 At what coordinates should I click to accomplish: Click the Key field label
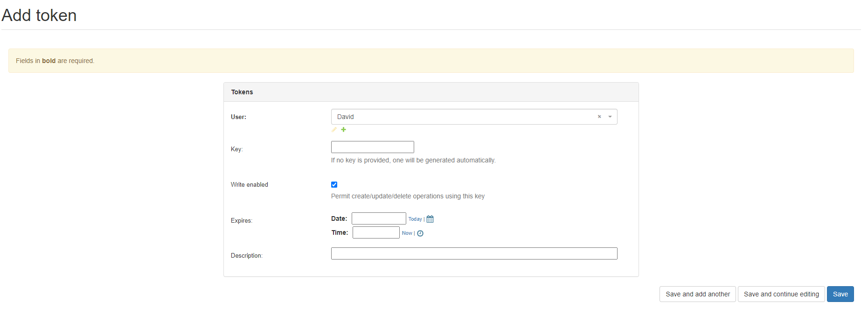pos(236,149)
